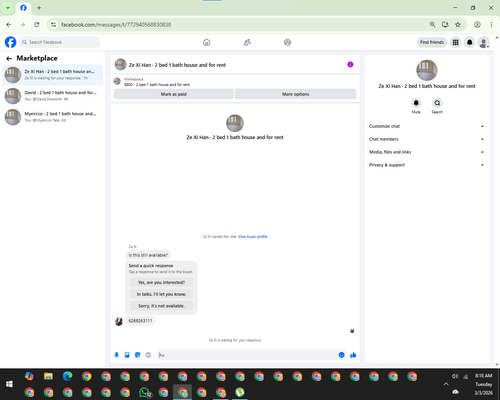The image size is (500, 400).
Task: Expand Customize chat section
Action: (426, 126)
